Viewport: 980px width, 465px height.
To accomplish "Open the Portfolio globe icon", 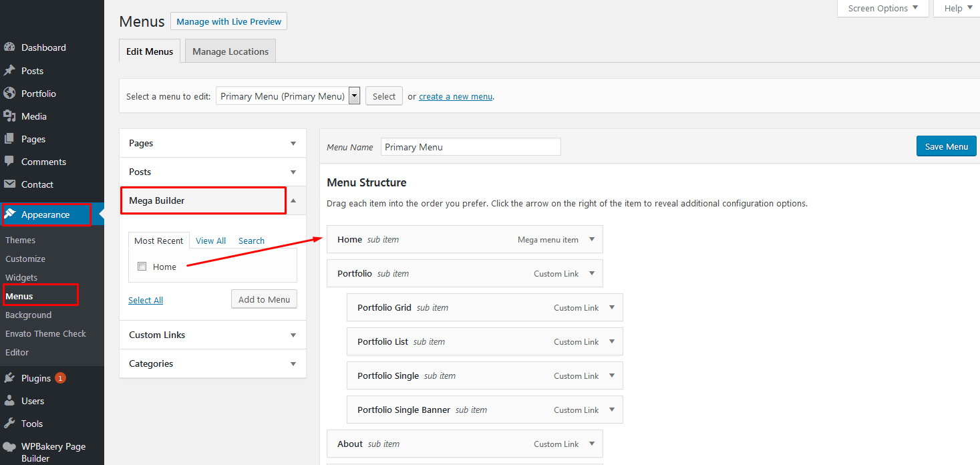I will (9, 94).
